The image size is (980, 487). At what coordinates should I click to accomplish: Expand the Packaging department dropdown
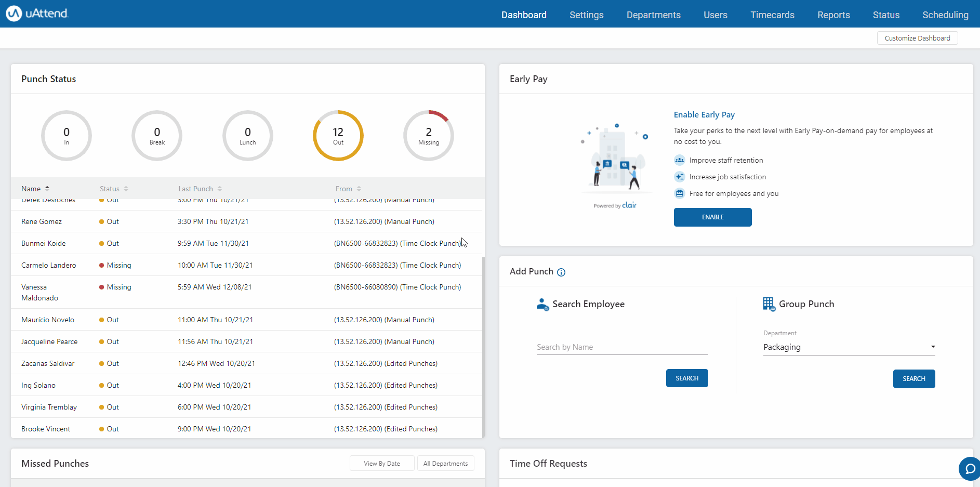point(849,347)
